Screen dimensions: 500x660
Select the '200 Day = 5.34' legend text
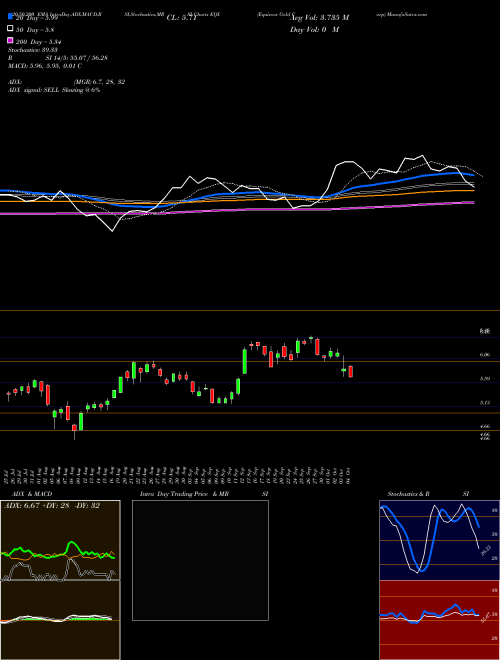coord(38,42)
